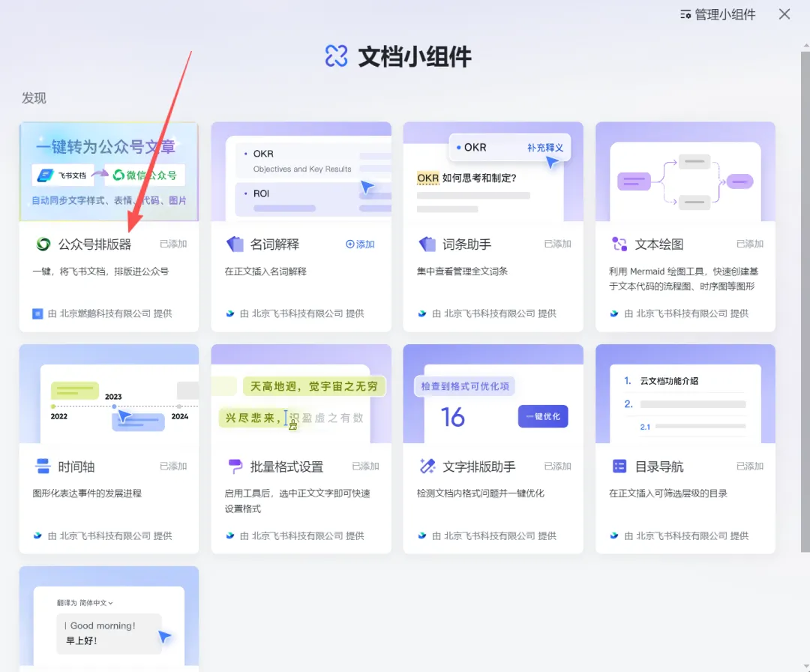This screenshot has height=672, width=810.
Task: Select the 目录导航 title
Action: pyautogui.click(x=658, y=466)
